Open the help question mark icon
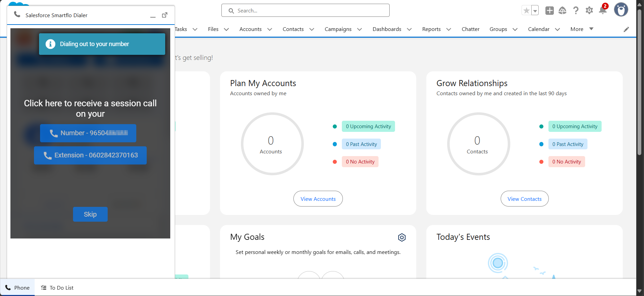This screenshot has height=296, width=644. pos(576,10)
